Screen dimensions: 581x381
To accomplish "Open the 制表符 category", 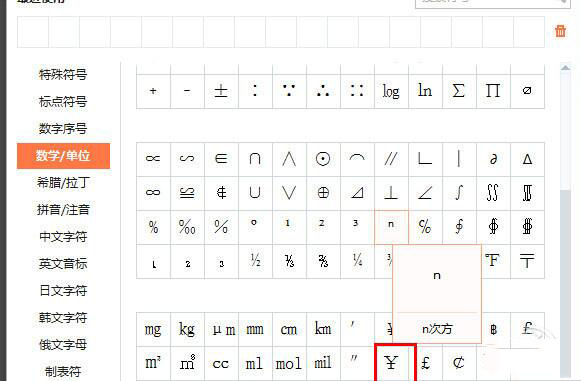I will [x=63, y=371].
